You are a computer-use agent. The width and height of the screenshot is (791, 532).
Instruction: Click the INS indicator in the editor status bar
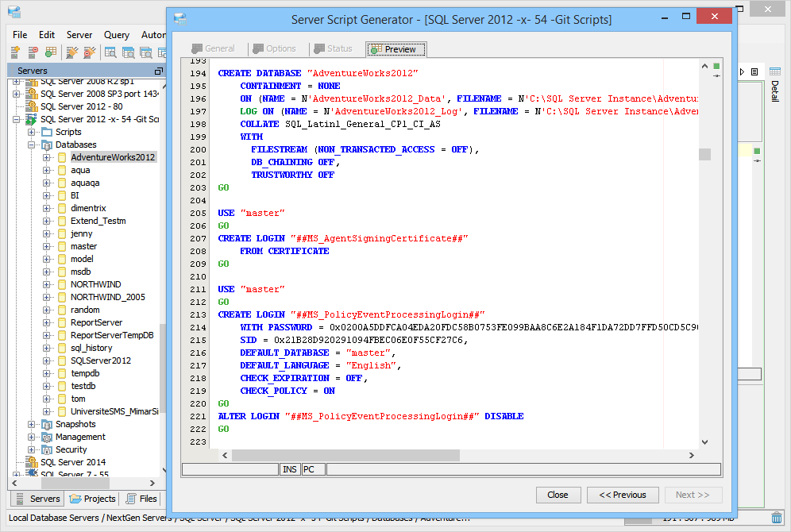tap(290, 469)
